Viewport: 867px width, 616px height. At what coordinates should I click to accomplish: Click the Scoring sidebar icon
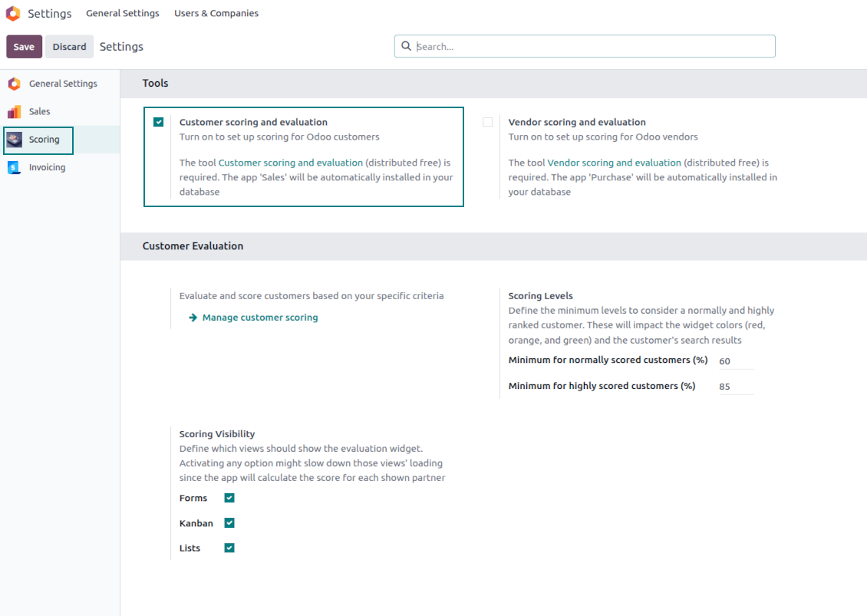pos(15,140)
